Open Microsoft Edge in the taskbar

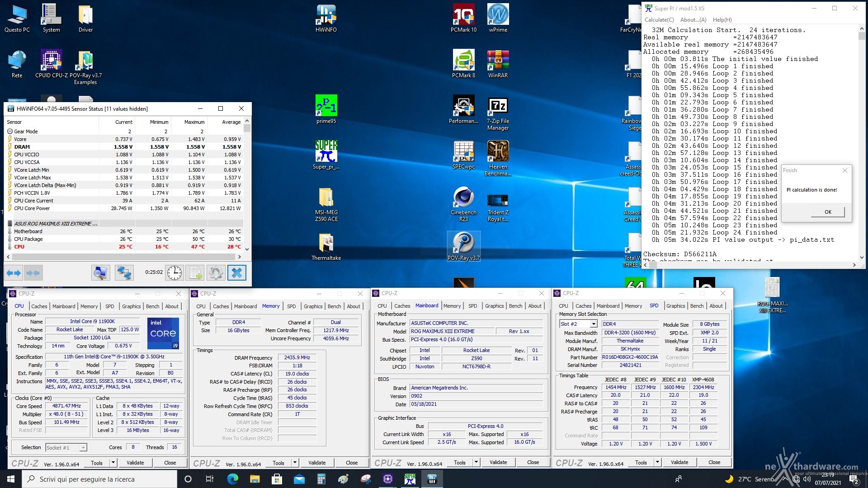[x=233, y=479]
